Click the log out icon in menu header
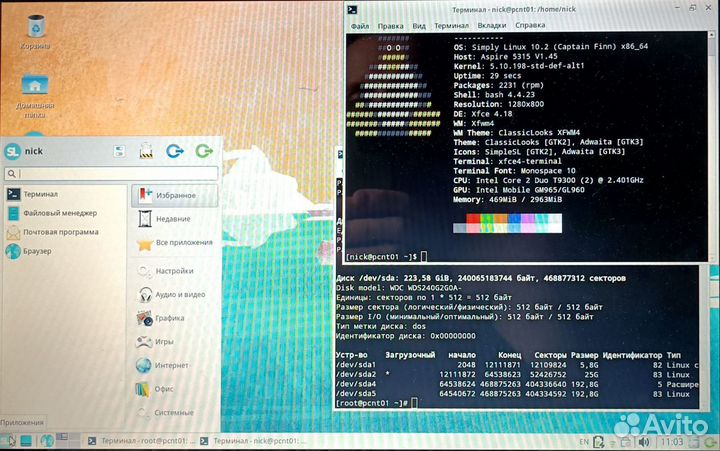720x451 pixels. [205, 151]
